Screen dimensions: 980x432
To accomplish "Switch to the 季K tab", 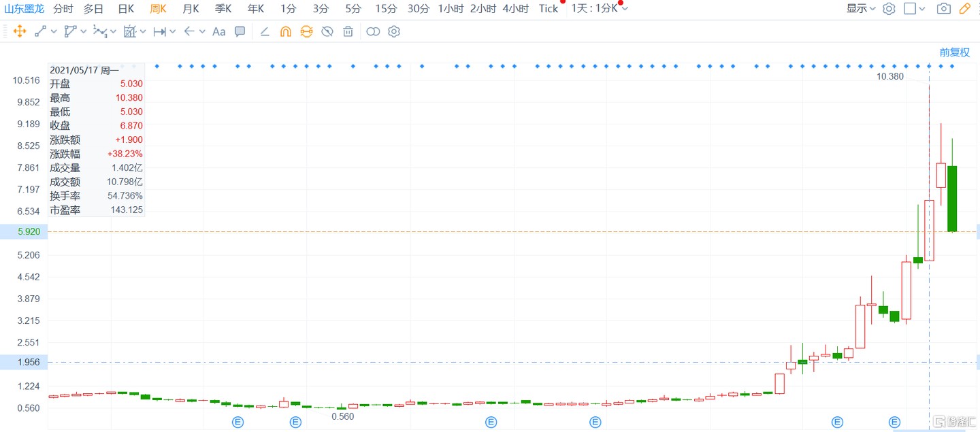I will pos(223,9).
